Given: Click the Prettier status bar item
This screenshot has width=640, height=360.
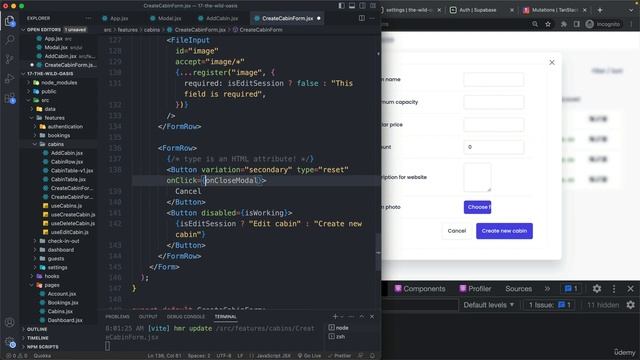Looking at the screenshot, I should coord(340,356).
